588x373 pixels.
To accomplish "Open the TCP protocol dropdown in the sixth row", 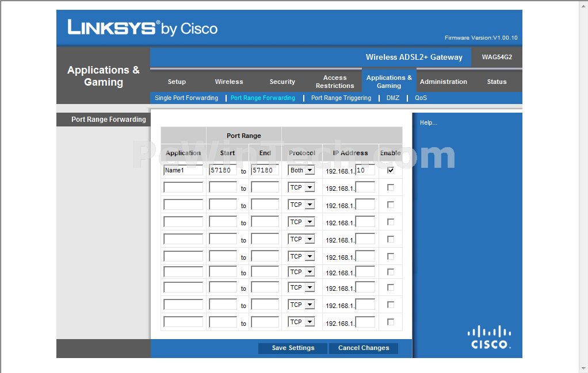I will coord(301,256).
